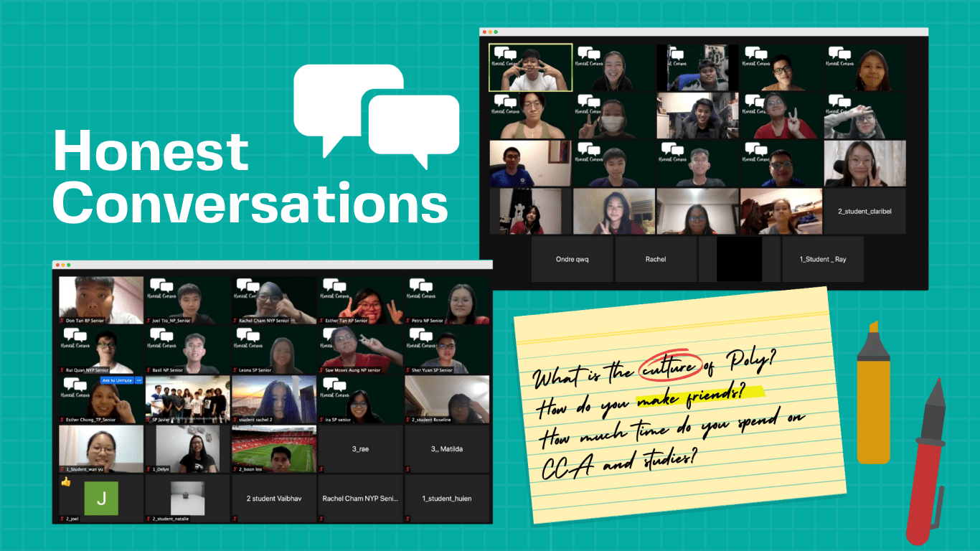
Task: Select the 2_boon leo stadium background tile
Action: 273,449
